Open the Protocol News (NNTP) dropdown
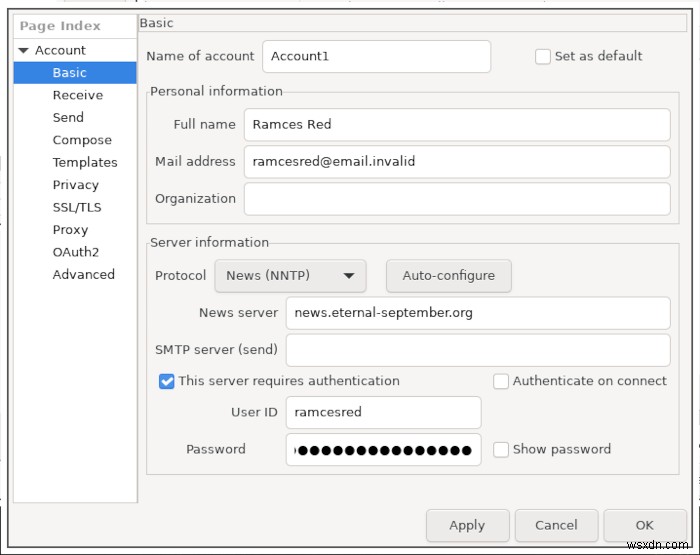 coord(290,276)
